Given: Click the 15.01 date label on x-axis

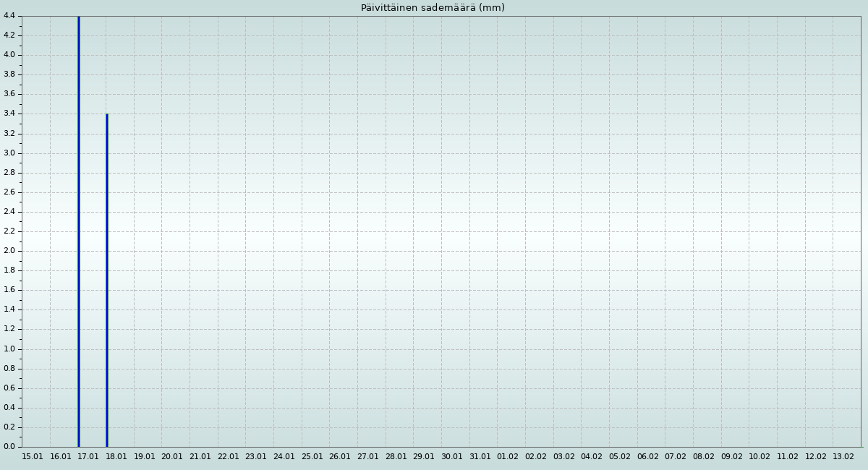Looking at the screenshot, I should click(x=33, y=457).
